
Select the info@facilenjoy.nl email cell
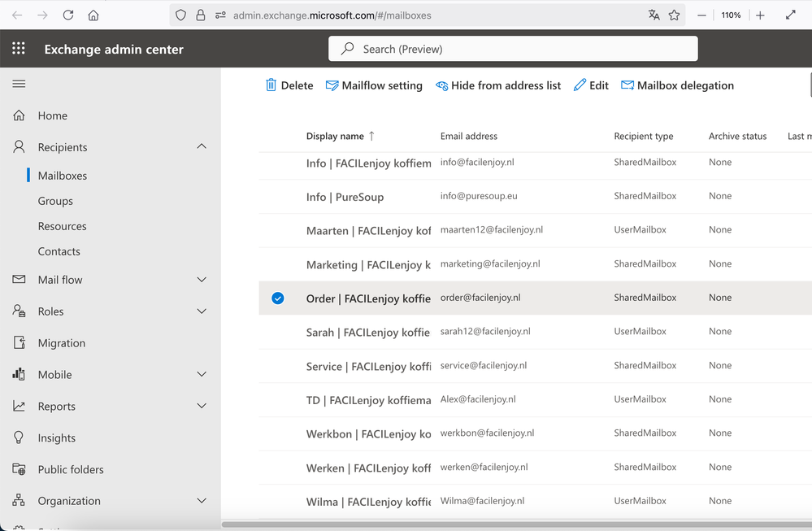coord(477,162)
